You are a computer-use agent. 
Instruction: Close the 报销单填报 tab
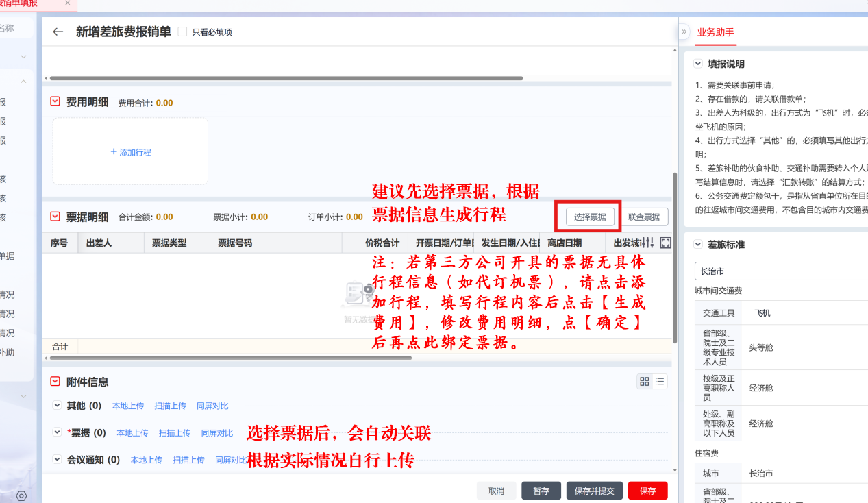[67, 3]
